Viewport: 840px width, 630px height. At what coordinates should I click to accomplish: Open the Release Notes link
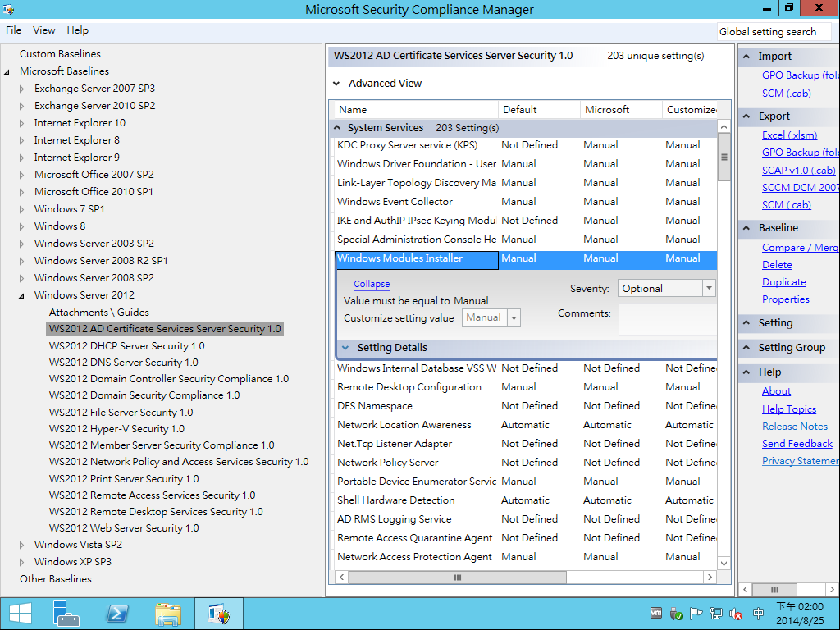[x=794, y=427]
